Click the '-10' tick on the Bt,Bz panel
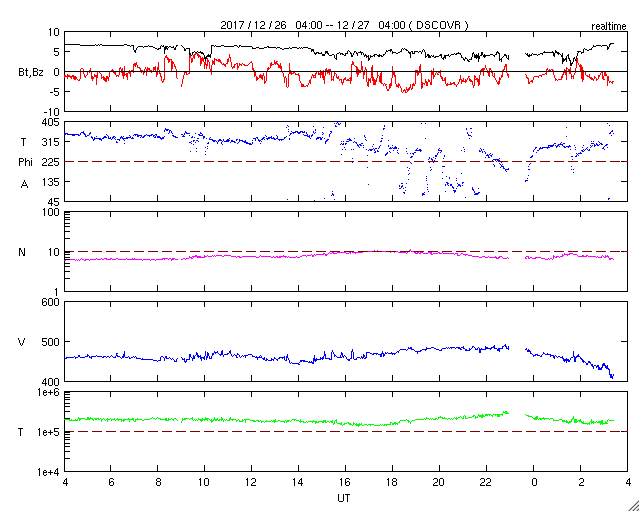Image resolution: width=640 pixels, height=512 pixels. point(52,111)
